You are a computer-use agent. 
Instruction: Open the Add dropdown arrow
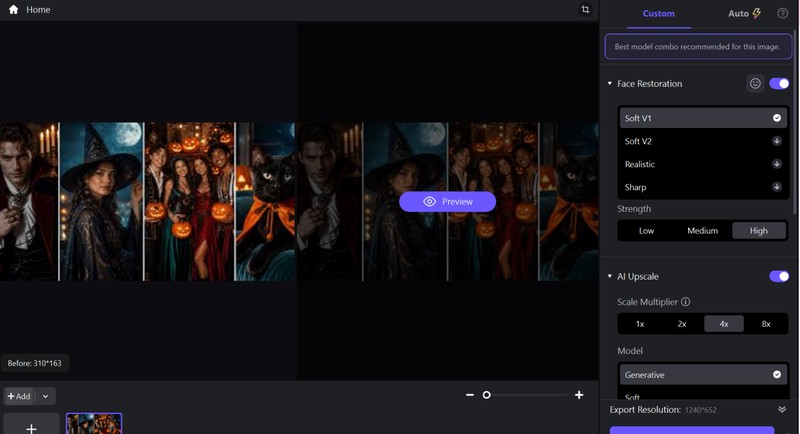pos(45,396)
